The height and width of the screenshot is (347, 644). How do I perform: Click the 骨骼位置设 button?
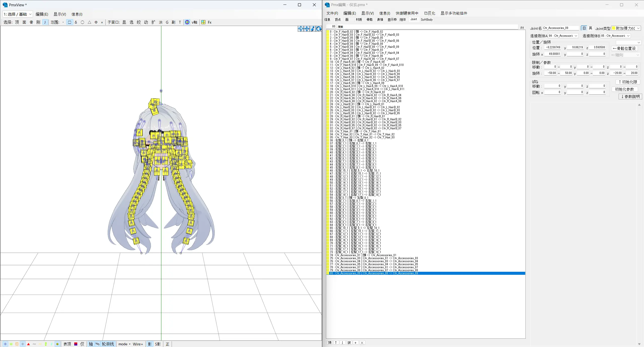624,48
